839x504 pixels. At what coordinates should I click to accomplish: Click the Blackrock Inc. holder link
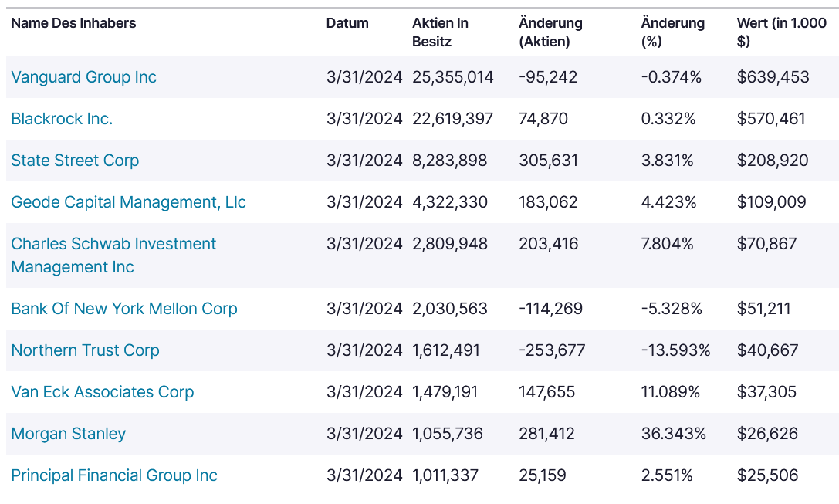(62, 119)
